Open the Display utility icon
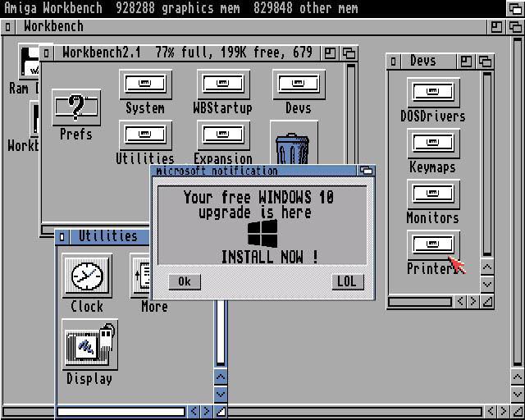This screenshot has height=420, width=525. point(89,345)
